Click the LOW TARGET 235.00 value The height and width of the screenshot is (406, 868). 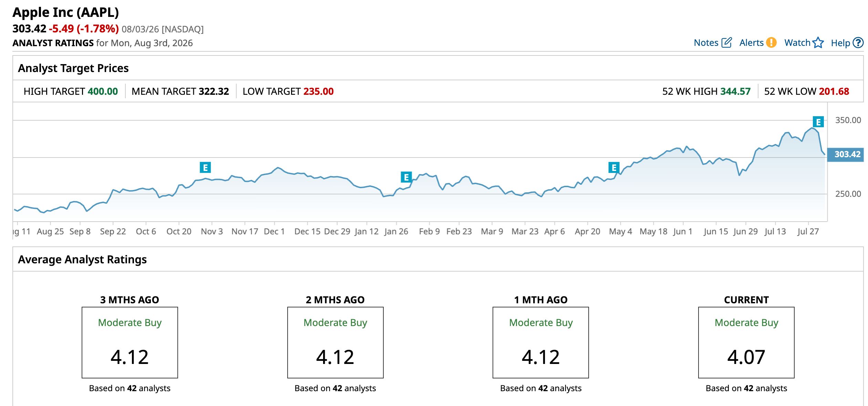click(319, 91)
